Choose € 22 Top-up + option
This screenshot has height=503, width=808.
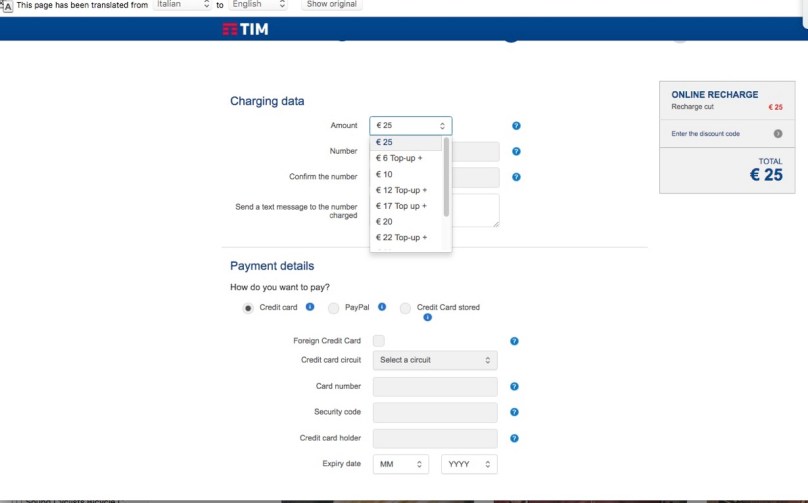[406, 238]
